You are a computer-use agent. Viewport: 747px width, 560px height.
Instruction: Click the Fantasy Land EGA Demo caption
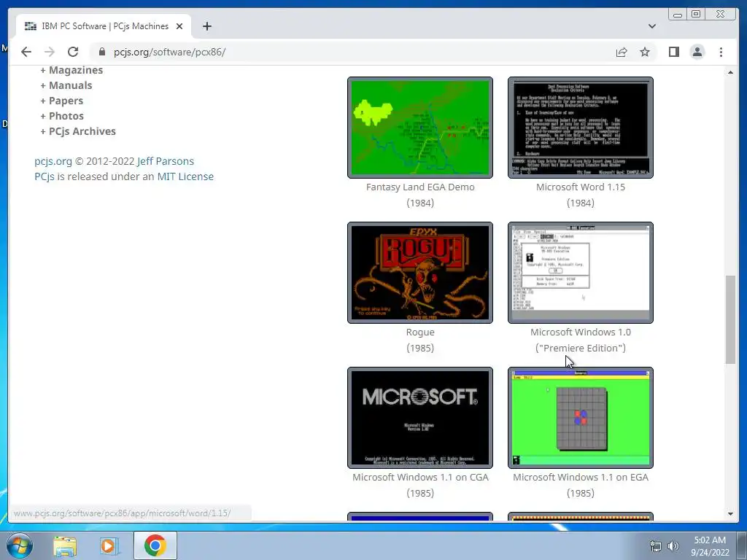(x=420, y=187)
